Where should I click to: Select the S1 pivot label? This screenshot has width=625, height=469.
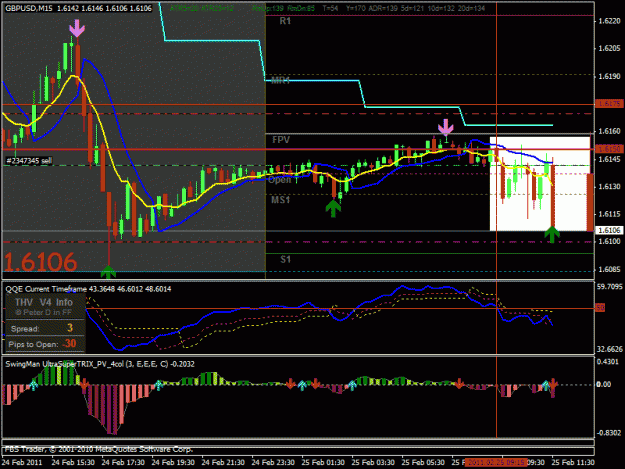pos(285,260)
